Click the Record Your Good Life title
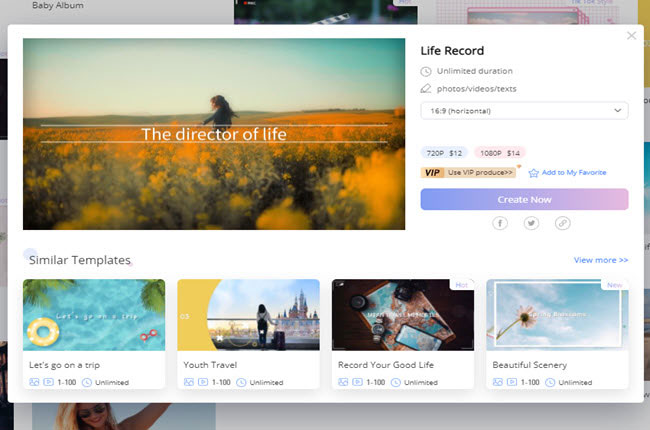Image resolution: width=650 pixels, height=430 pixels. pos(386,365)
